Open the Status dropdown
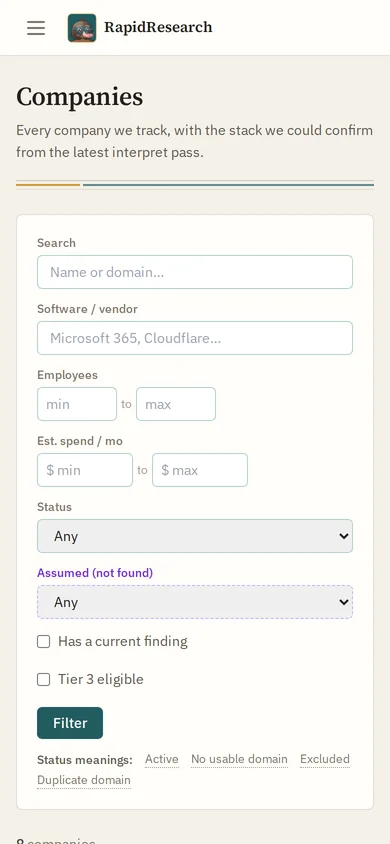This screenshot has height=844, width=390. click(195, 536)
